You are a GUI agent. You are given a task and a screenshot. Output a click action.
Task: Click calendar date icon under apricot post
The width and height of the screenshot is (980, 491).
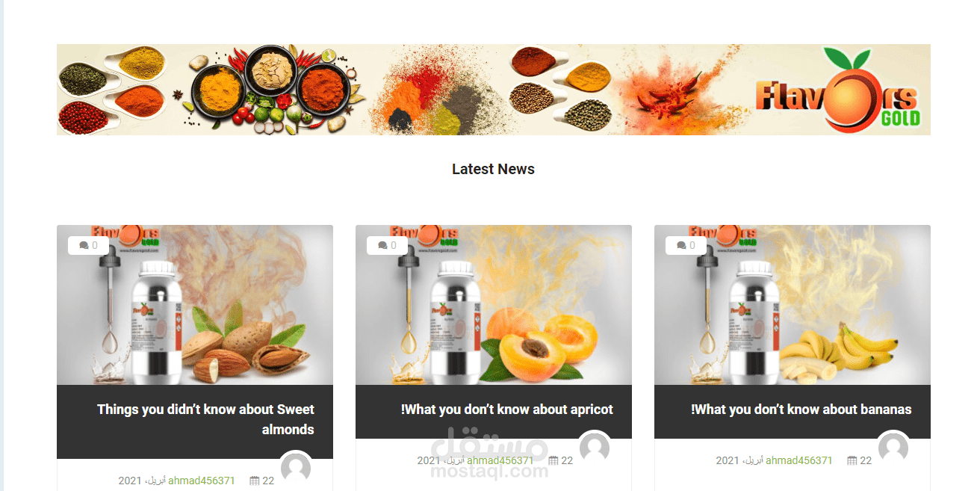click(553, 460)
